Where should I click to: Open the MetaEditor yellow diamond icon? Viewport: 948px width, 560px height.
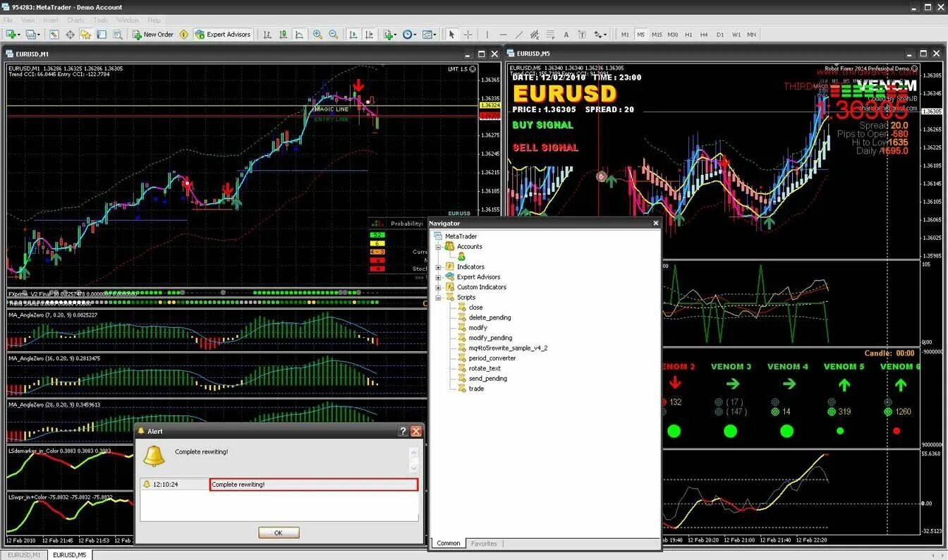183,35
